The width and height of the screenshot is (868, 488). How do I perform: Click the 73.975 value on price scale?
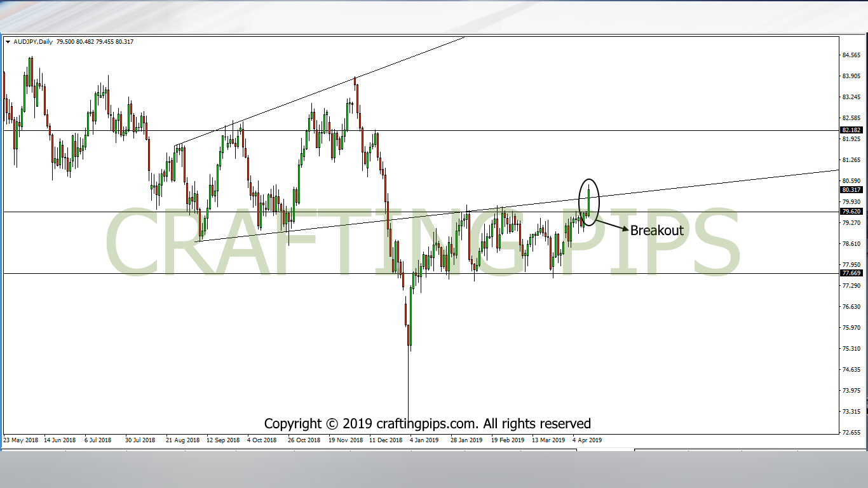(x=851, y=391)
